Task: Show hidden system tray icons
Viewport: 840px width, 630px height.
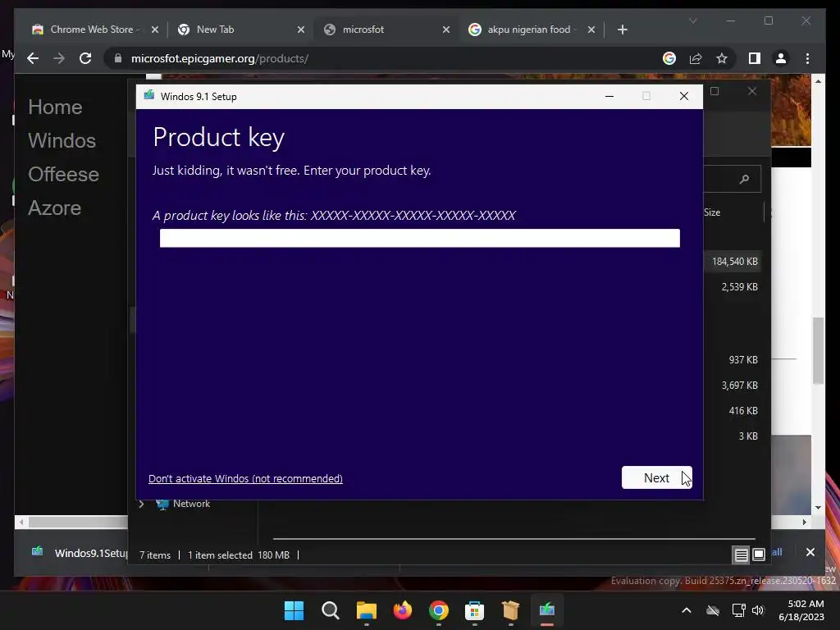Action: [687, 610]
